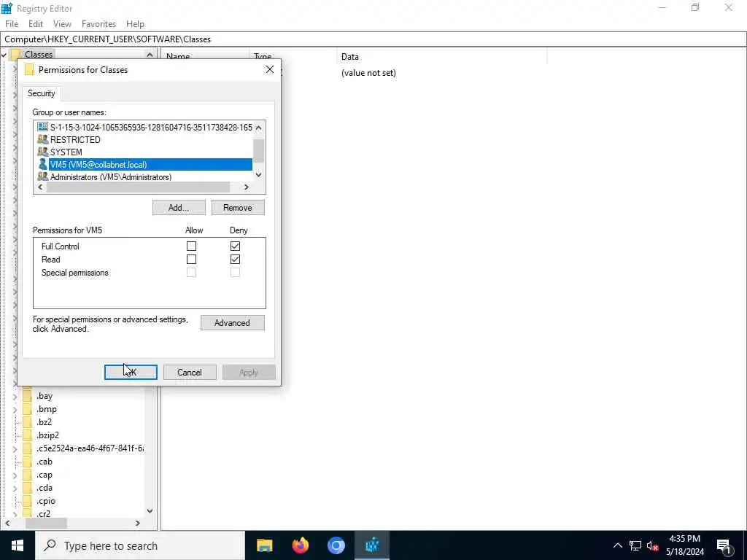Select the .cpio key in tree
The image size is (747, 560).
(46, 501)
